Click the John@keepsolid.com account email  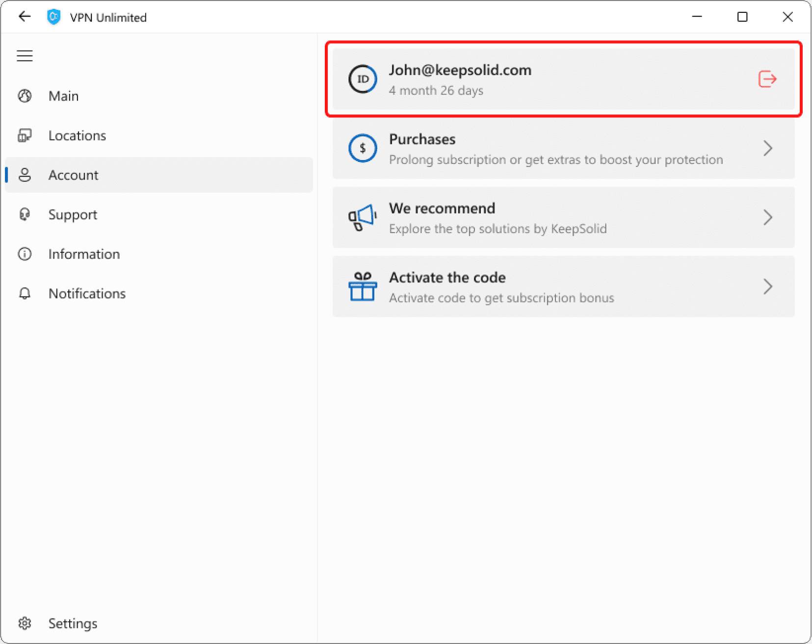[460, 70]
